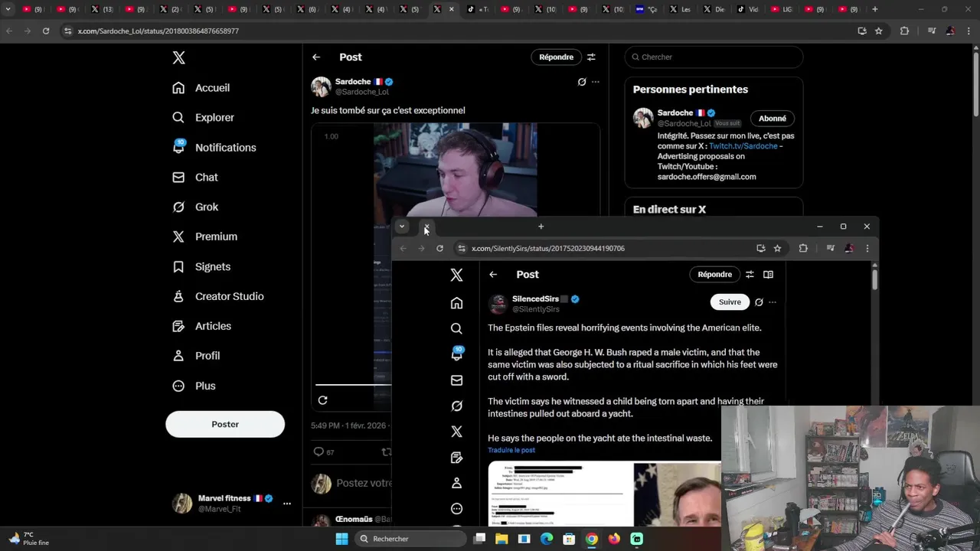
Task: Click the Poster button
Action: tap(225, 425)
